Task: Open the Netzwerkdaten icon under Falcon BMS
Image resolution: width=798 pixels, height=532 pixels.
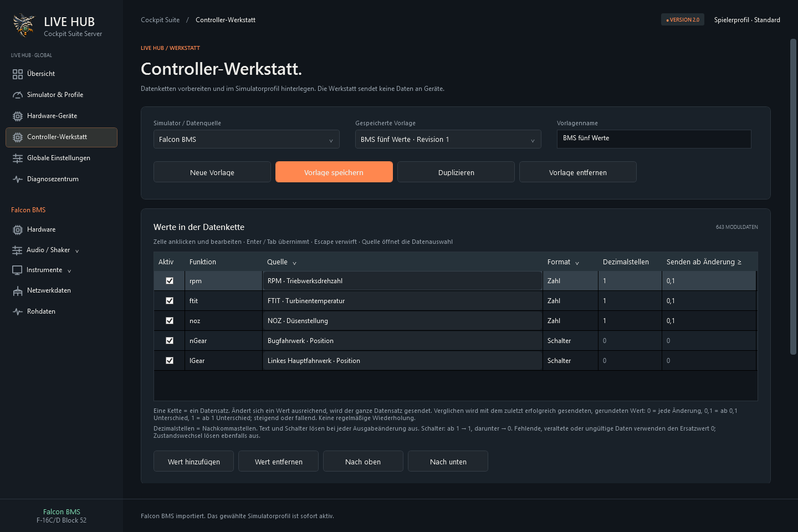Action: [x=18, y=290]
